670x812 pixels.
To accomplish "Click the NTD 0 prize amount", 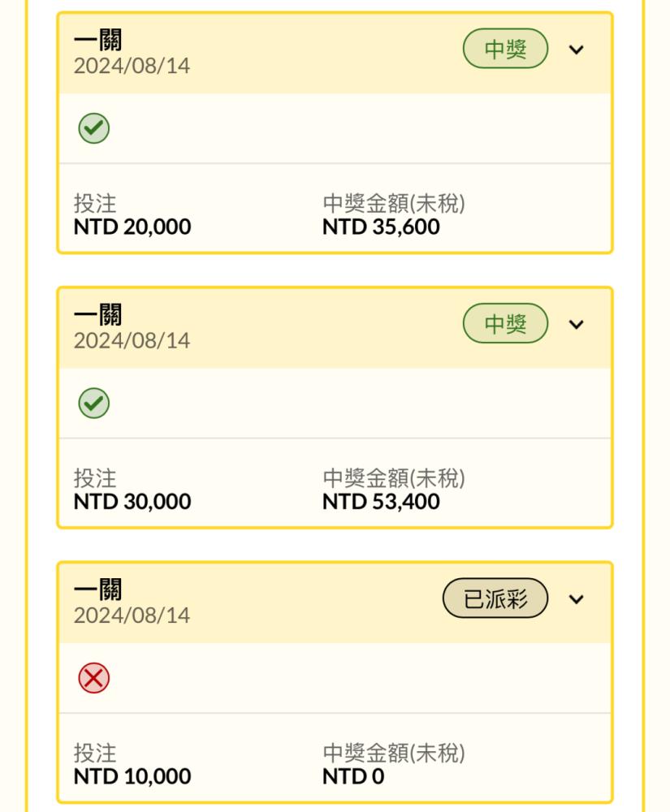I will pos(353,776).
